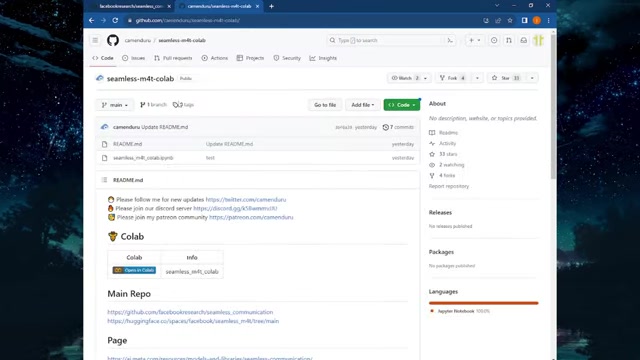Fork the repository
This screenshot has height=360, width=640.
[452, 78]
